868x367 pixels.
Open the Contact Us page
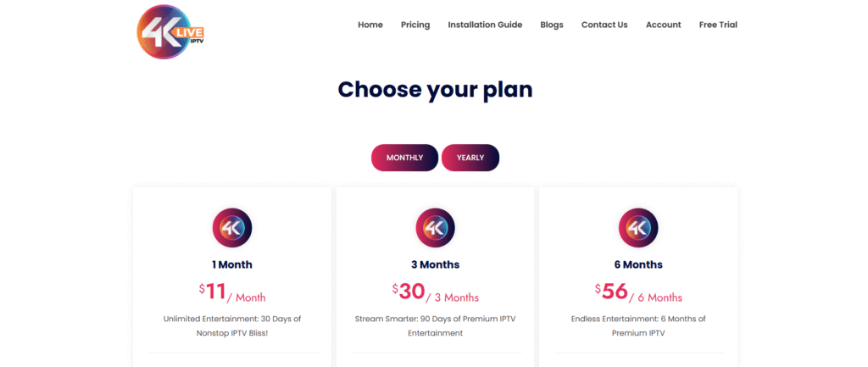click(x=604, y=25)
